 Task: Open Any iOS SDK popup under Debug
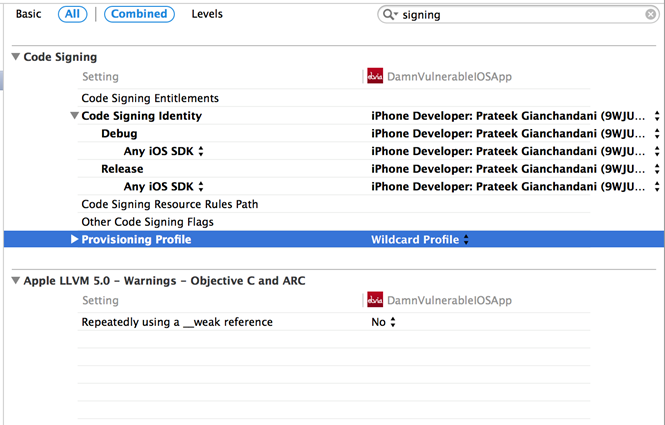click(x=163, y=151)
